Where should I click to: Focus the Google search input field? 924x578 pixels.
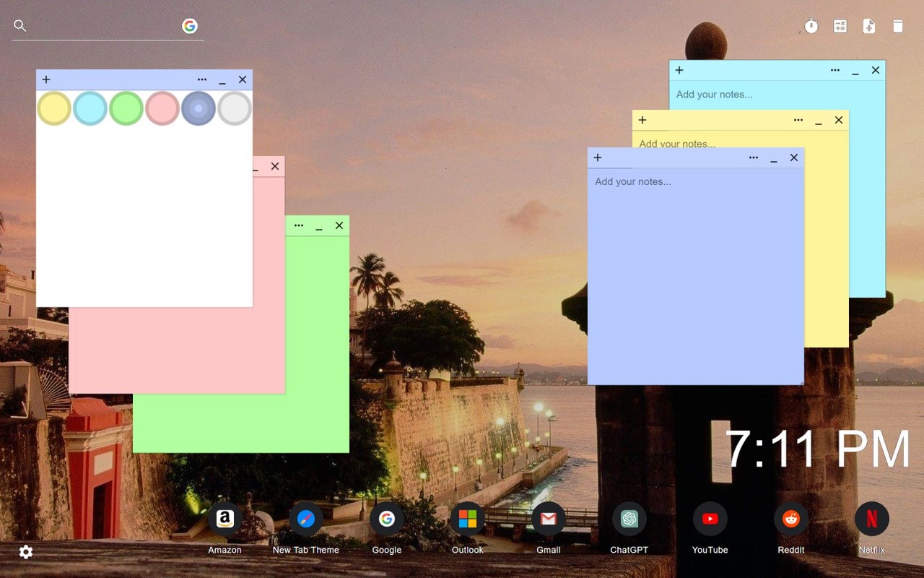(x=105, y=26)
